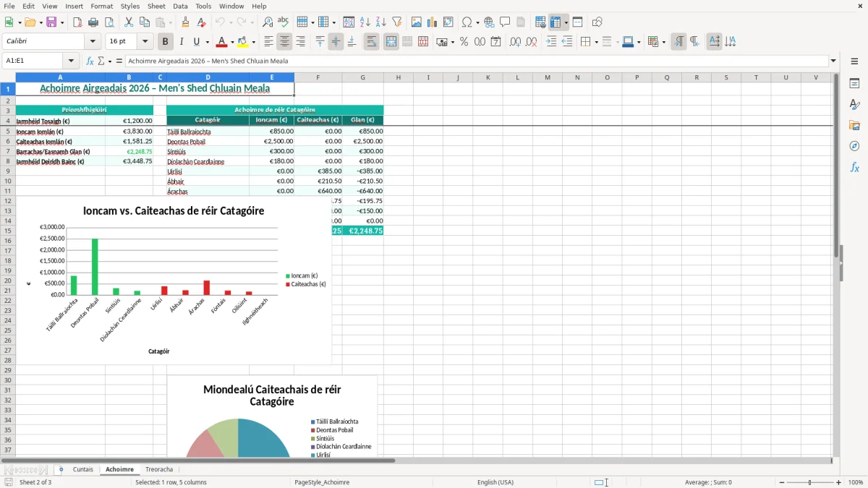Click the Sort dialog icon

pyautogui.click(x=349, y=22)
